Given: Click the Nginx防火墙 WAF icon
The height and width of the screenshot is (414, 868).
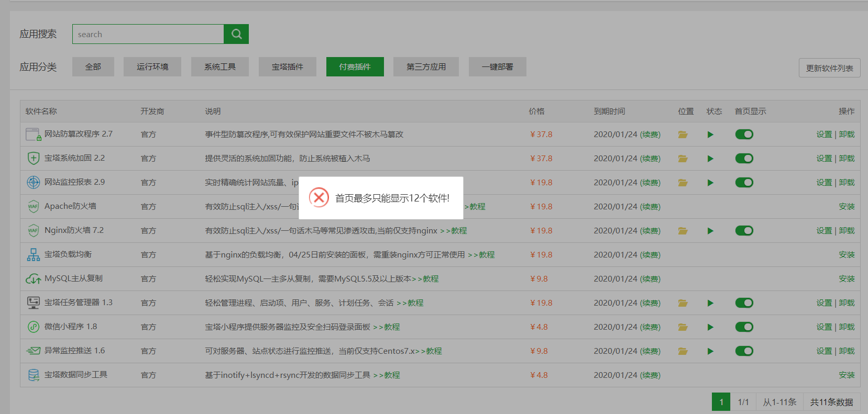Looking at the screenshot, I should pos(34,230).
